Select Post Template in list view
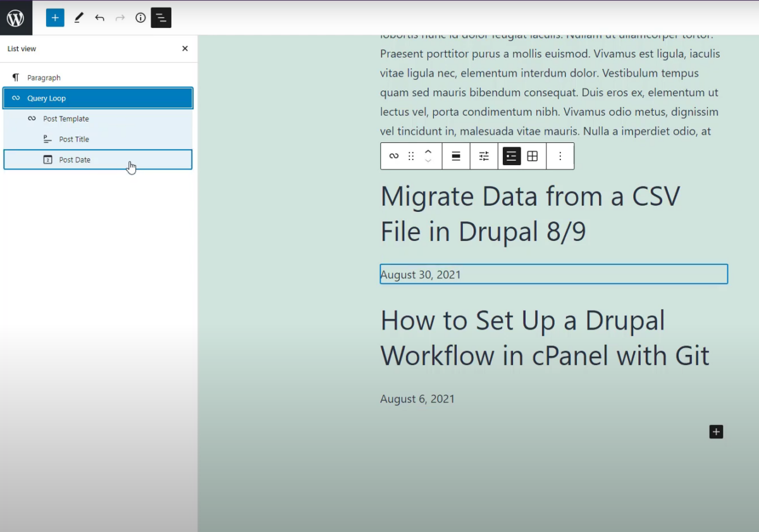 click(x=98, y=119)
